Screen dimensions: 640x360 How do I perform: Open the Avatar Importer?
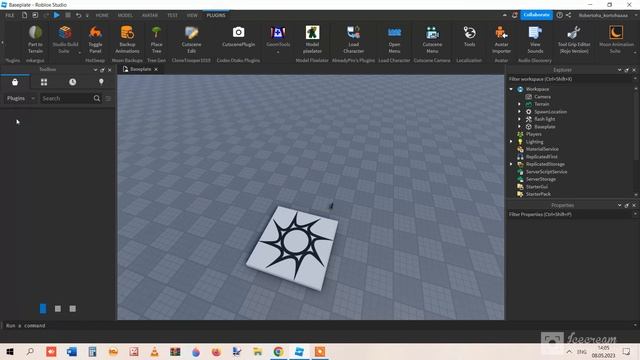pyautogui.click(x=501, y=39)
